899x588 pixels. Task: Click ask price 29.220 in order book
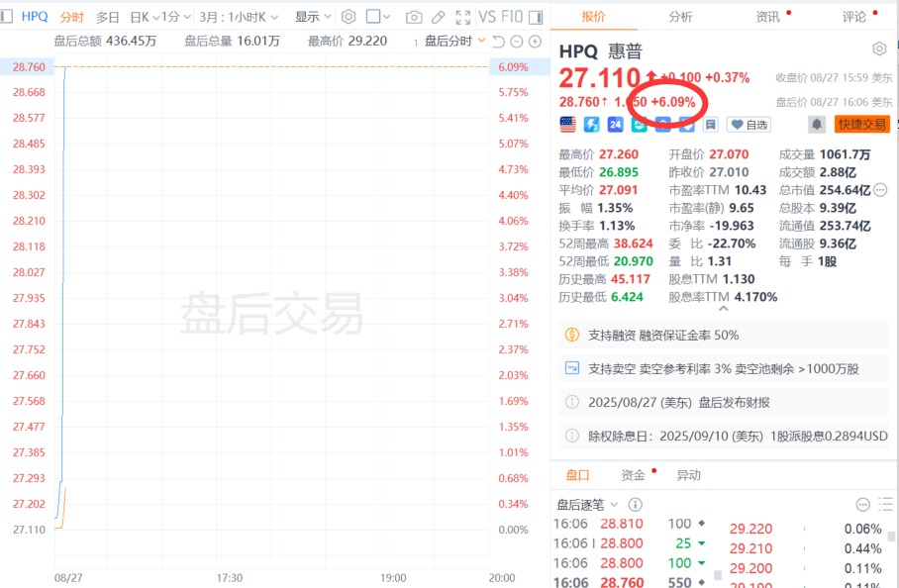coord(750,529)
